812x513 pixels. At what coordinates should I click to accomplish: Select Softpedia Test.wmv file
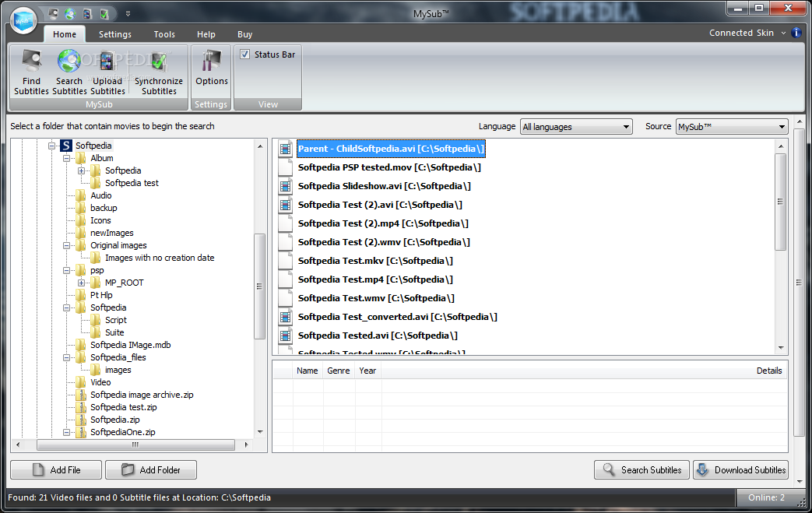(376, 298)
